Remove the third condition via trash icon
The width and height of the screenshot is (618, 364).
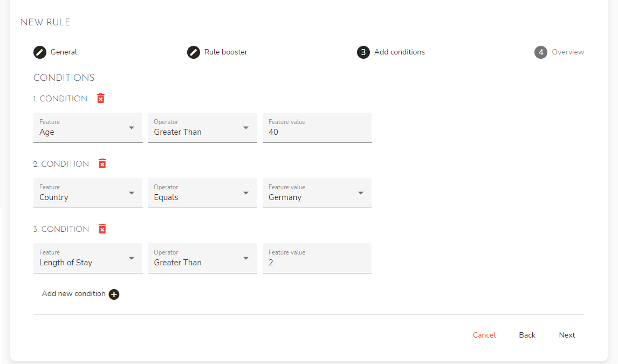tap(102, 229)
